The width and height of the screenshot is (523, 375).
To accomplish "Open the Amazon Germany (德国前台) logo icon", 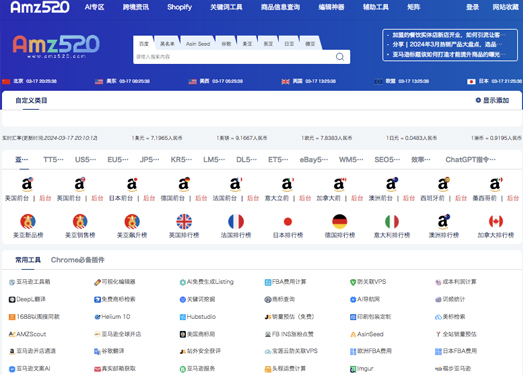I will coord(184,184).
